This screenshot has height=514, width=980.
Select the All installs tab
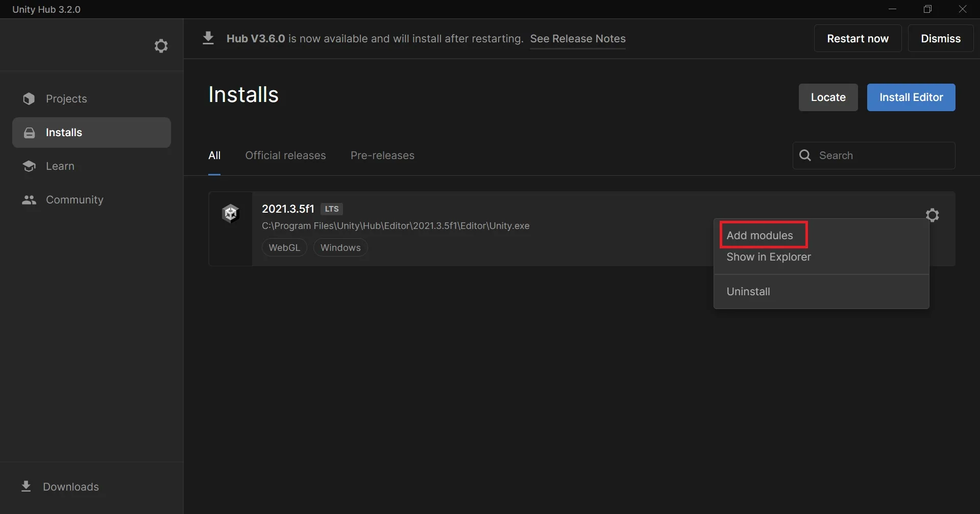(214, 156)
